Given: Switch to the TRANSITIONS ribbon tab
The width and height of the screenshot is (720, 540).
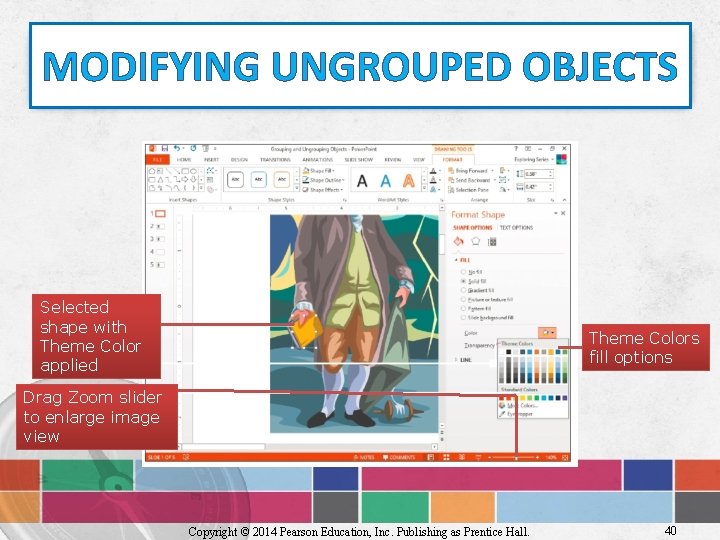Looking at the screenshot, I should (275, 159).
